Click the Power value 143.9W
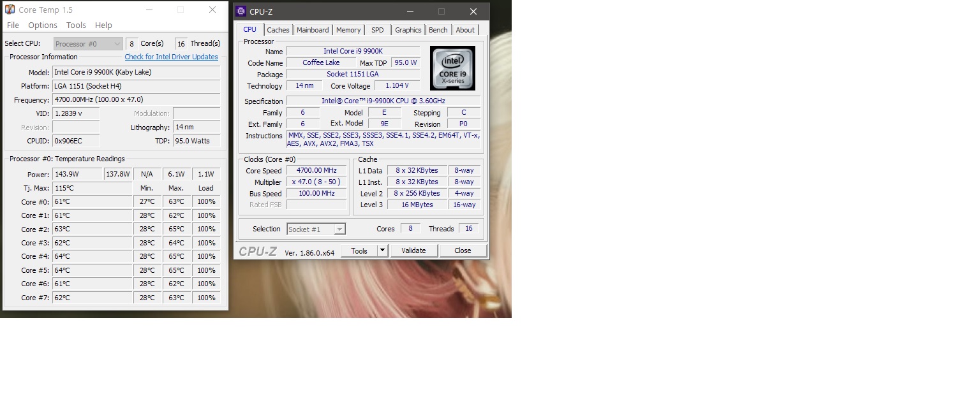 pyautogui.click(x=77, y=174)
